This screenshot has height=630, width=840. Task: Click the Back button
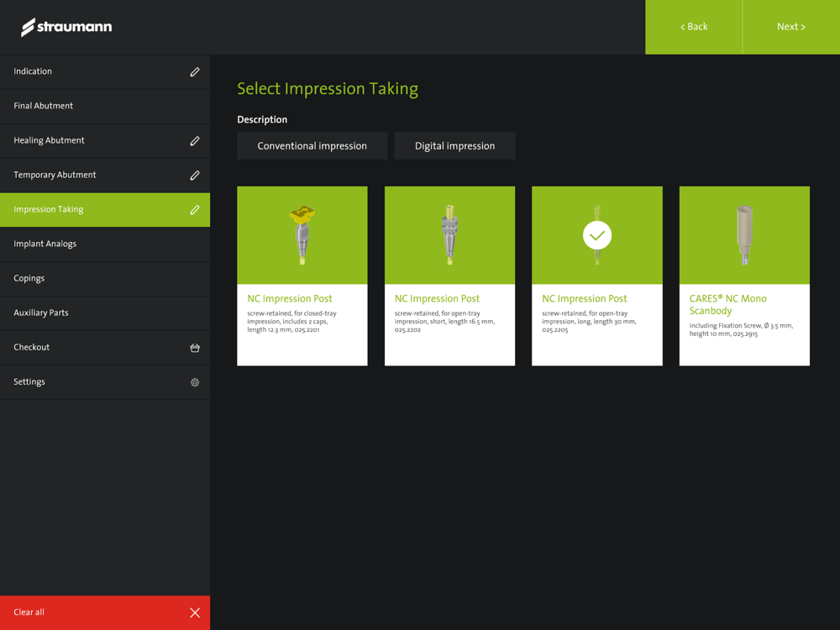click(x=694, y=27)
